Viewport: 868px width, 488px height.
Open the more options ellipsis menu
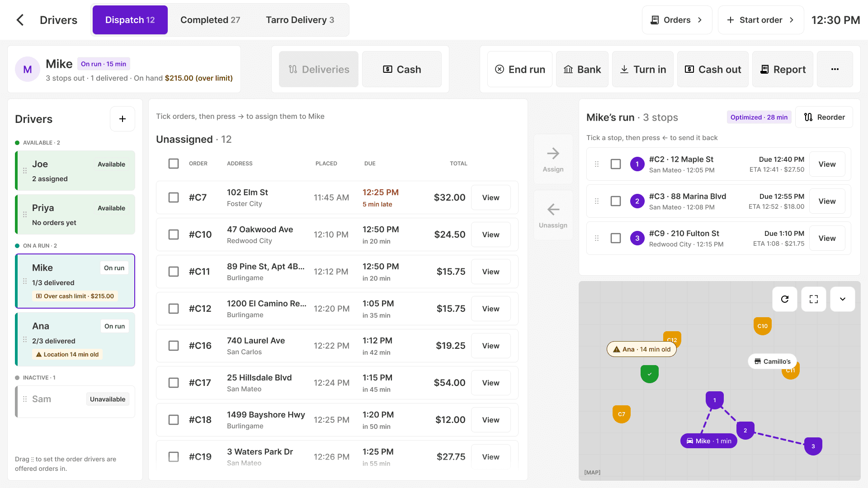(835, 69)
